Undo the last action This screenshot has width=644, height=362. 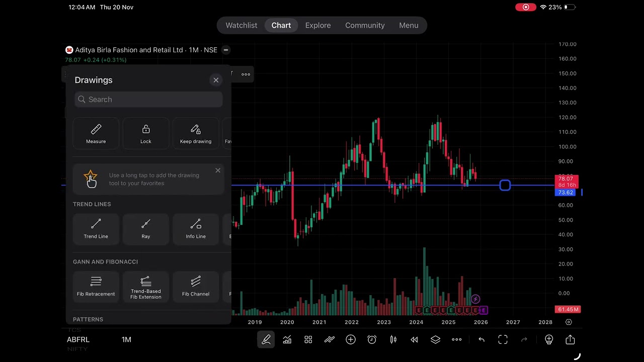pos(481,340)
